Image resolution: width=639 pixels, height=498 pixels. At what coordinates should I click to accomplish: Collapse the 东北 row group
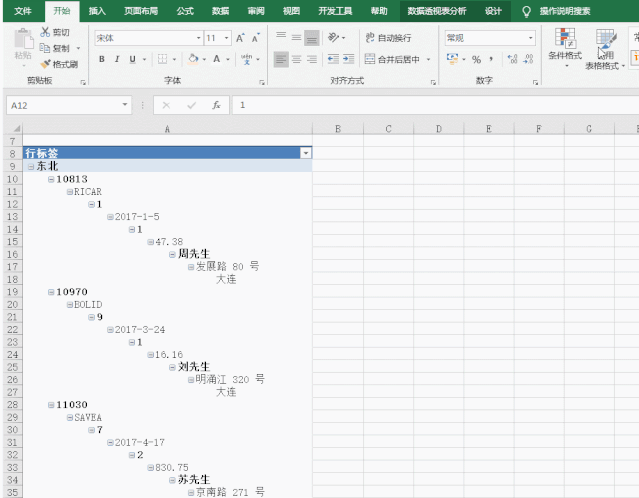(x=31, y=166)
